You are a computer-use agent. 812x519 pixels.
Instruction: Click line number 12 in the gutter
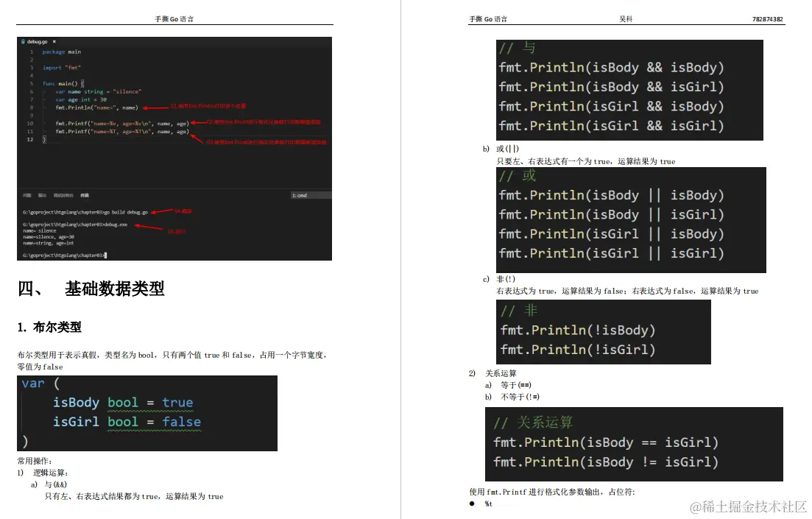(30, 139)
